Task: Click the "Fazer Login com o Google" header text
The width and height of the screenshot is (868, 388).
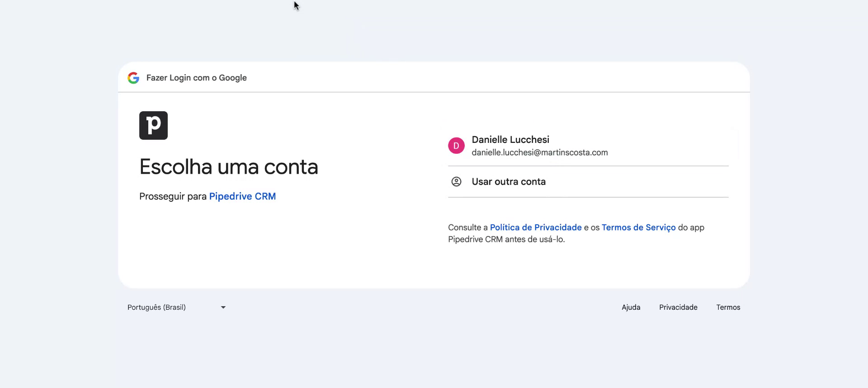Action: (197, 78)
